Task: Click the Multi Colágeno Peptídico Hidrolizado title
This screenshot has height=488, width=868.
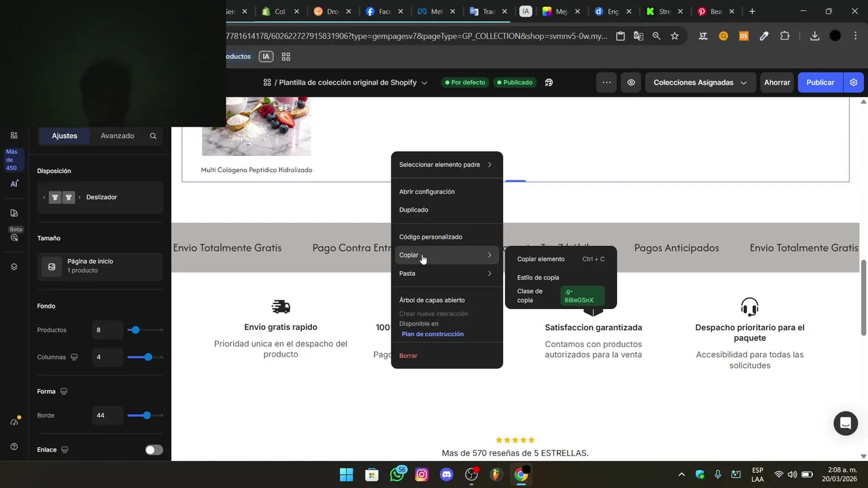Action: (256, 170)
